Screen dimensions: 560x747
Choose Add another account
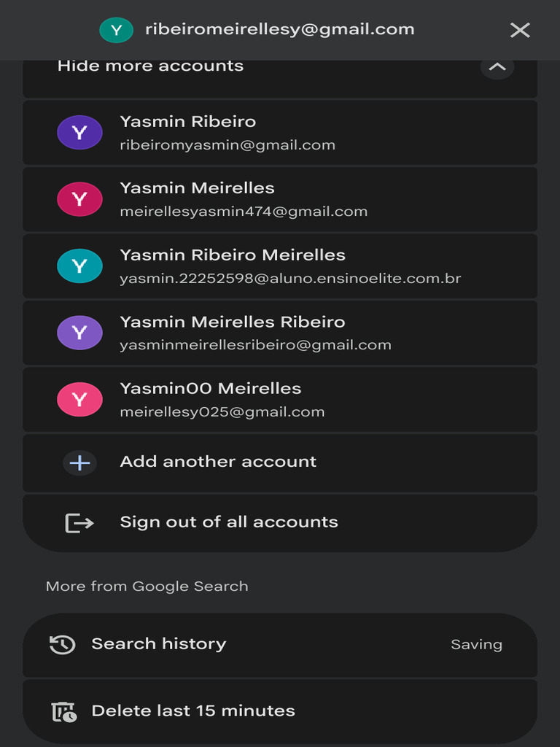pos(280,462)
